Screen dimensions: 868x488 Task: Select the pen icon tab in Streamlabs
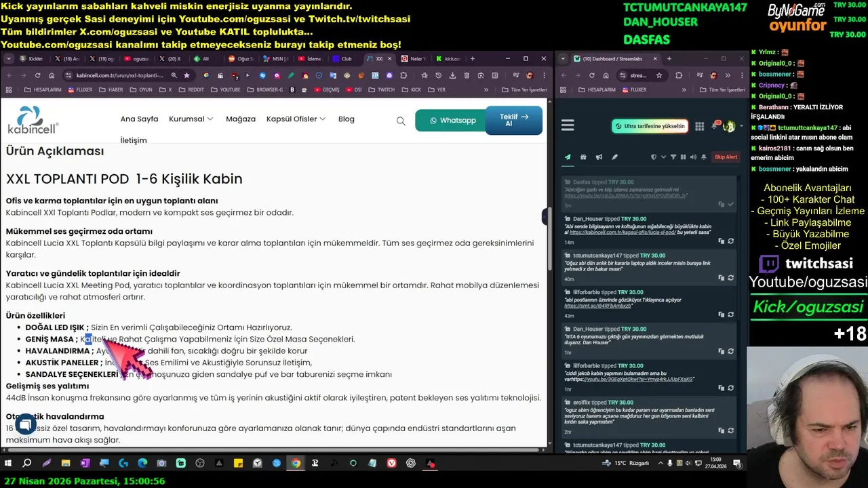point(614,157)
